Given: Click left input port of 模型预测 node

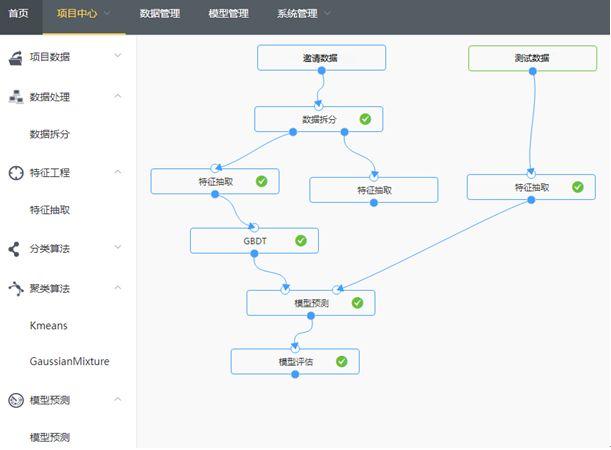Looking at the screenshot, I should [285, 289].
